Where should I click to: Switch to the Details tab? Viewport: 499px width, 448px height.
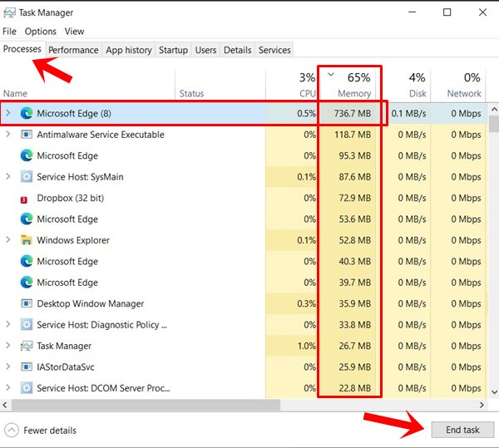point(237,50)
